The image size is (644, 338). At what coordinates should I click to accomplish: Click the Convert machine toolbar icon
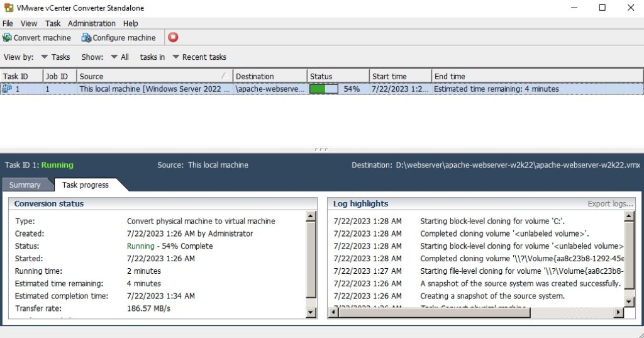[7, 37]
